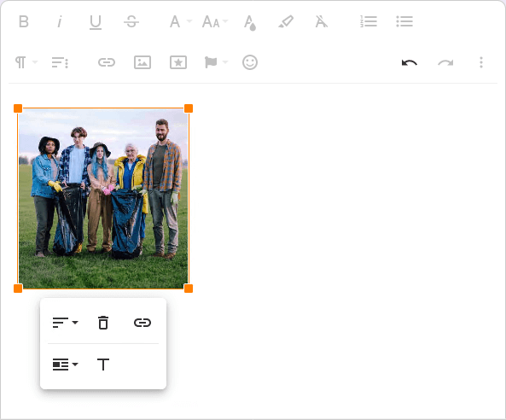Undo the last action

coord(410,62)
